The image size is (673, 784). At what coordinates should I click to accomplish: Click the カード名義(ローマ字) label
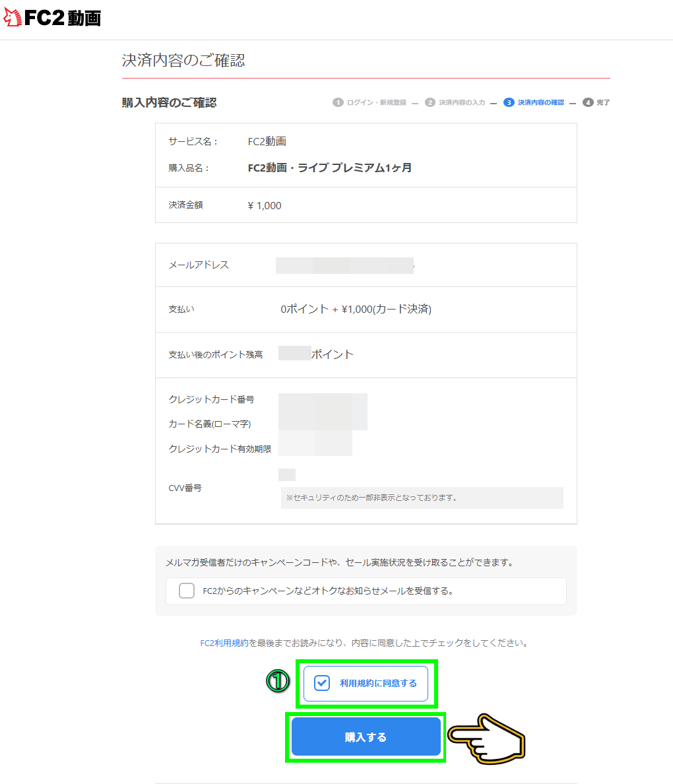click(210, 424)
